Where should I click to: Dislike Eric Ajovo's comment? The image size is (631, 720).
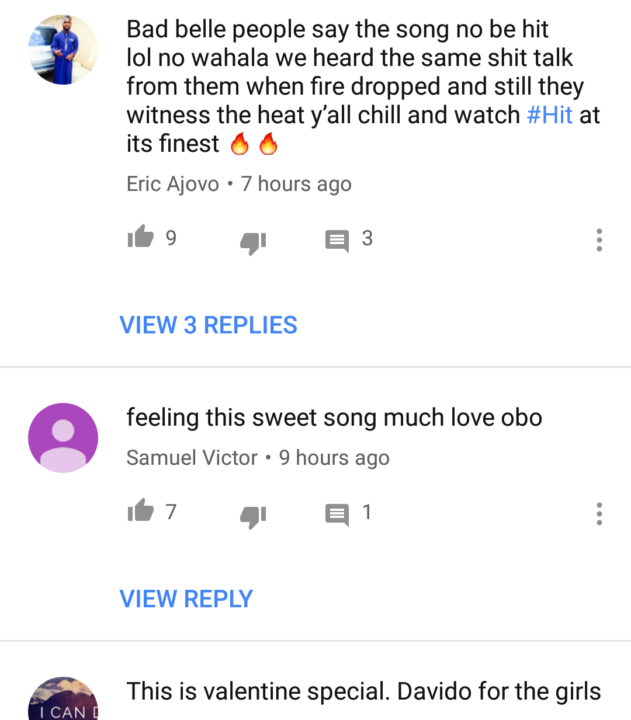253,242
